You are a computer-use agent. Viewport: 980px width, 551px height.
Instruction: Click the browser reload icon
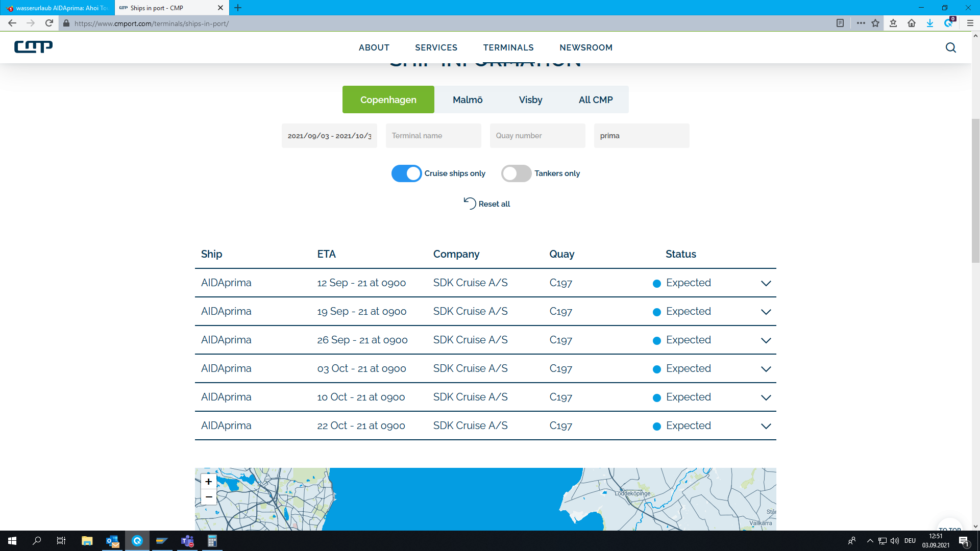tap(49, 23)
